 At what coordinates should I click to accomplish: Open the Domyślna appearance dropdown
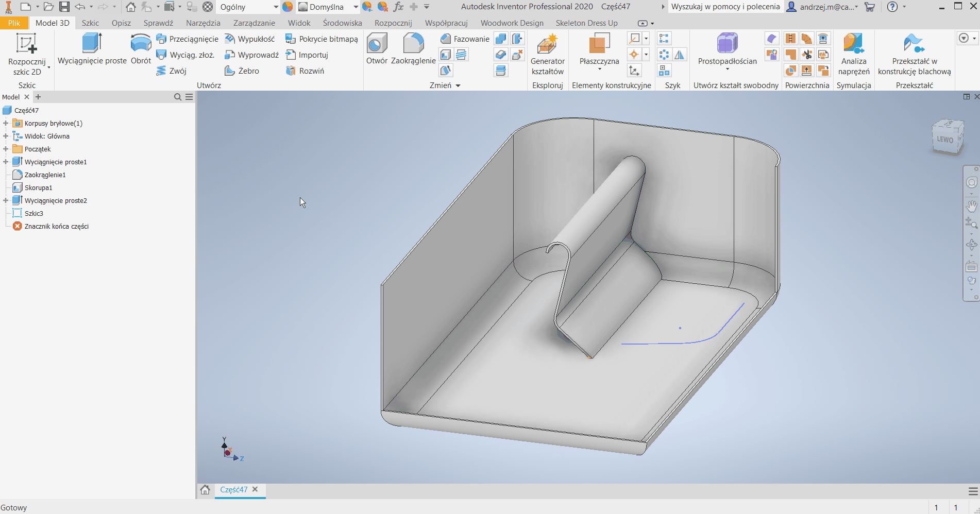coord(356,7)
